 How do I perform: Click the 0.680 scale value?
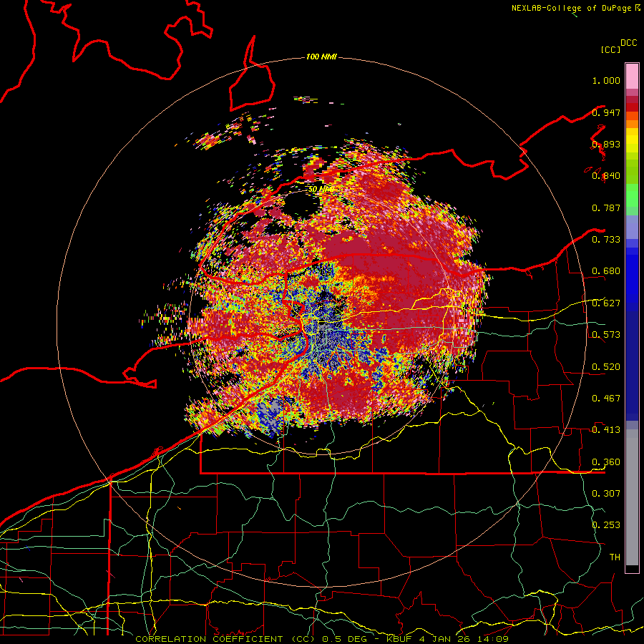tap(606, 271)
